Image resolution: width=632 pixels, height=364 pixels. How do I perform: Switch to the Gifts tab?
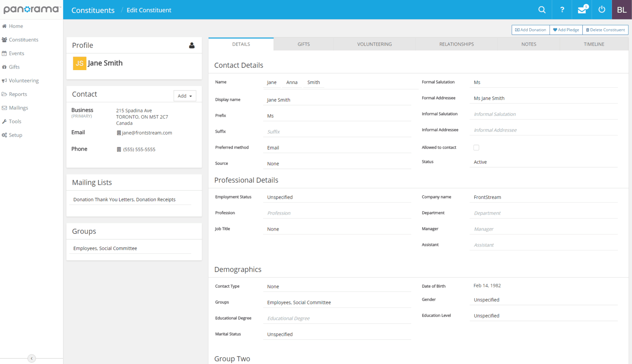[303, 44]
